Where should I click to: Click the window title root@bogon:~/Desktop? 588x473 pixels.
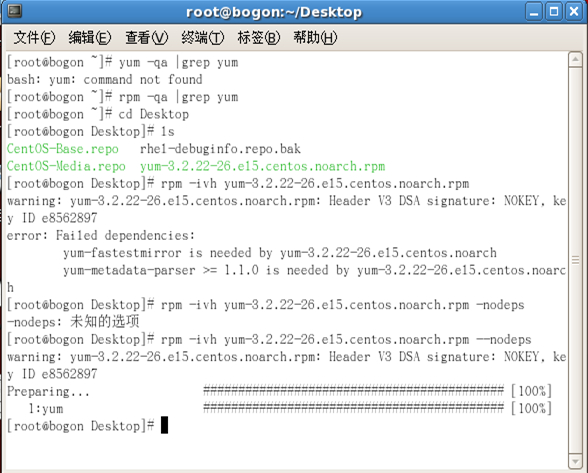pyautogui.click(x=274, y=12)
